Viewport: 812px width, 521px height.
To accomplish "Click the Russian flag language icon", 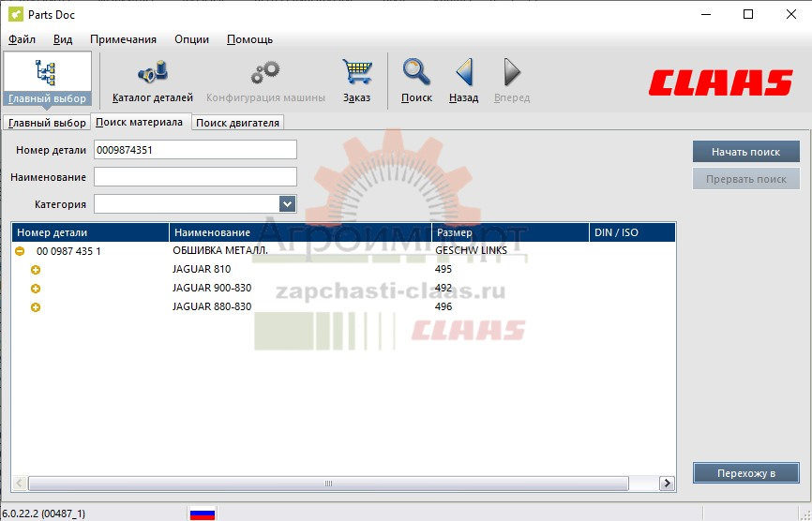I will click(x=203, y=514).
